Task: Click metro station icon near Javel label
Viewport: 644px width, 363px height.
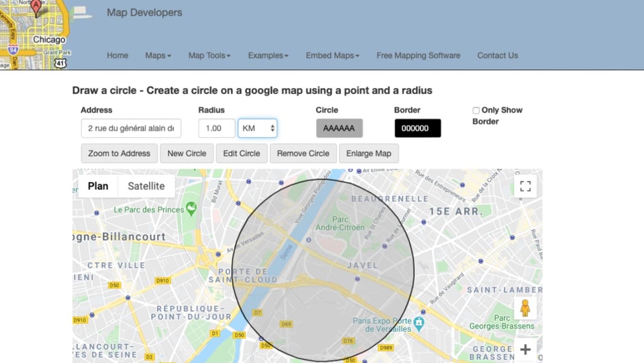Action: (357, 279)
